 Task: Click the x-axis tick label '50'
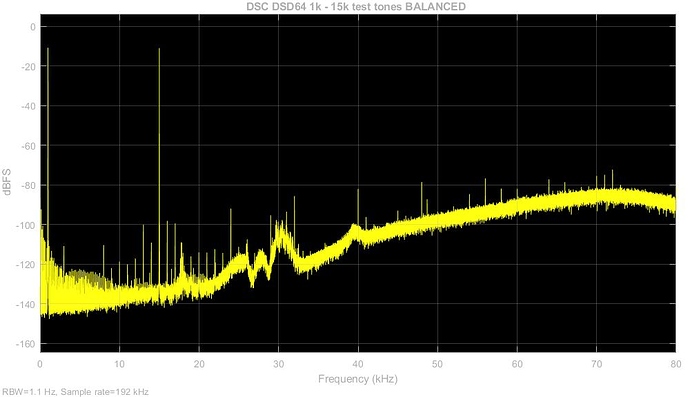click(437, 364)
